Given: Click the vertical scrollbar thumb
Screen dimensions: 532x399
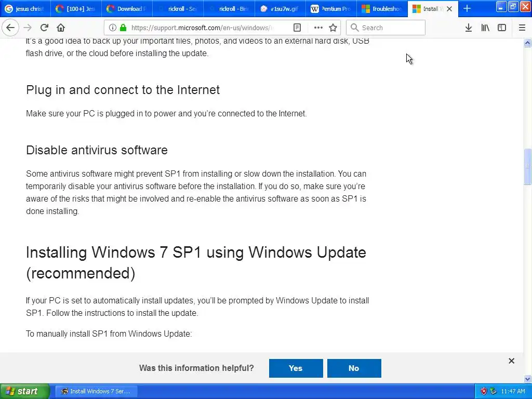Looking at the screenshot, I should [x=527, y=167].
